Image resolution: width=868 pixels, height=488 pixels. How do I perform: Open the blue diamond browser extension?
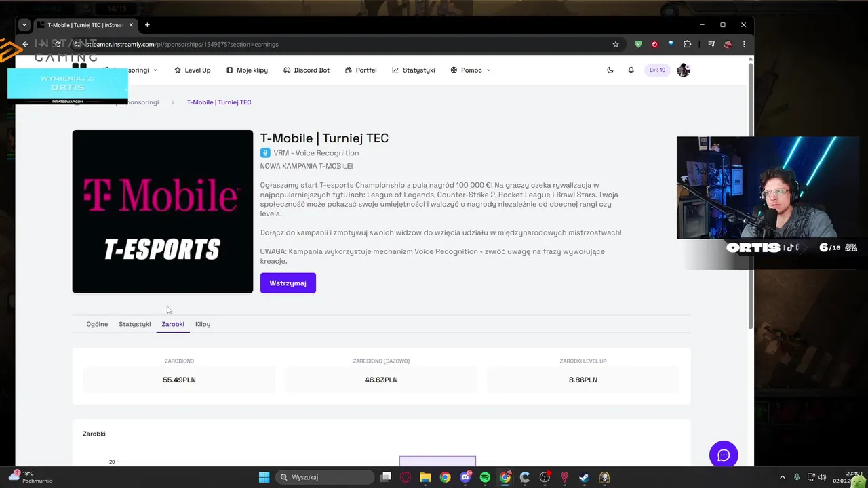pos(671,44)
